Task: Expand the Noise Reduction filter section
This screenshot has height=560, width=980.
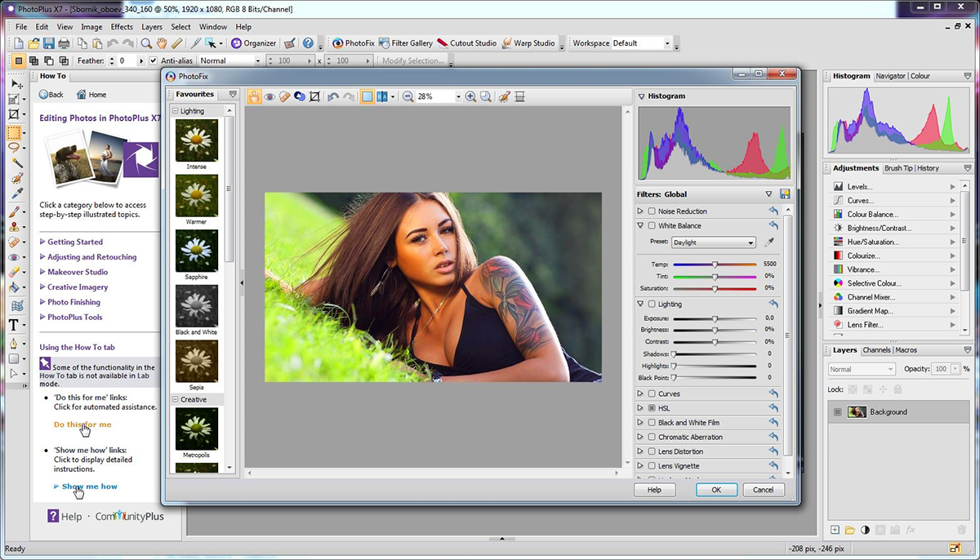Action: tap(641, 211)
